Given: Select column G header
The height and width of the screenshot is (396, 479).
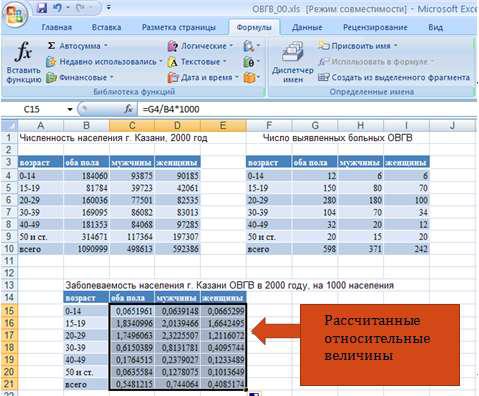Looking at the screenshot, I should 315,125.
